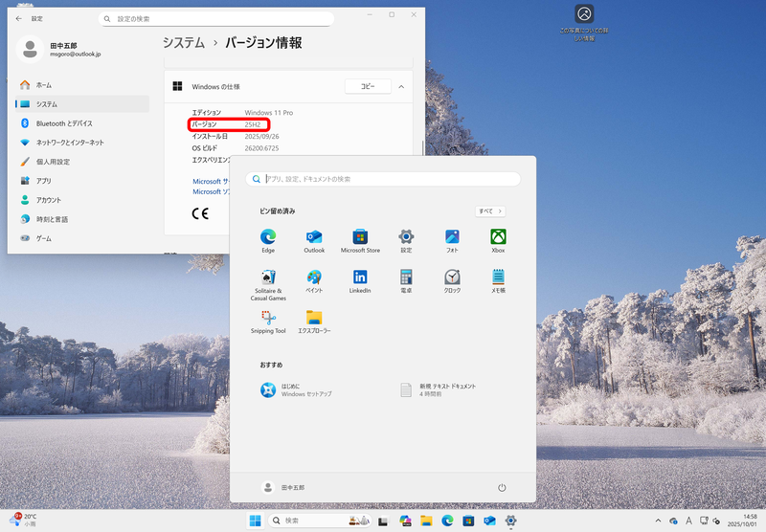The height and width of the screenshot is (532, 766).
Task: Open Bluetooth とデバイス settings
Action: coord(82,123)
